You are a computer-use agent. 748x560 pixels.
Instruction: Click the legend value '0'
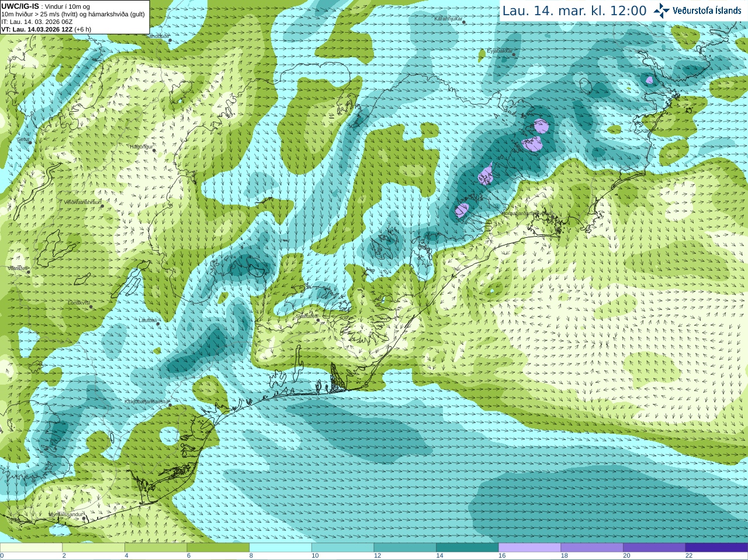pyautogui.click(x=2, y=556)
